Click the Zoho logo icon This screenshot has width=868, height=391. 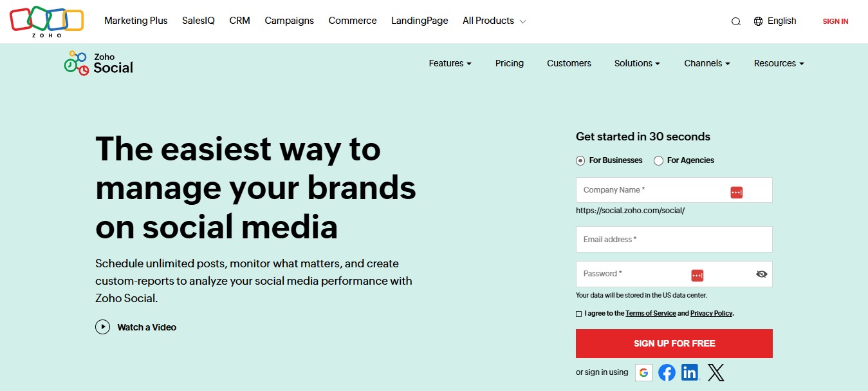coord(47,21)
